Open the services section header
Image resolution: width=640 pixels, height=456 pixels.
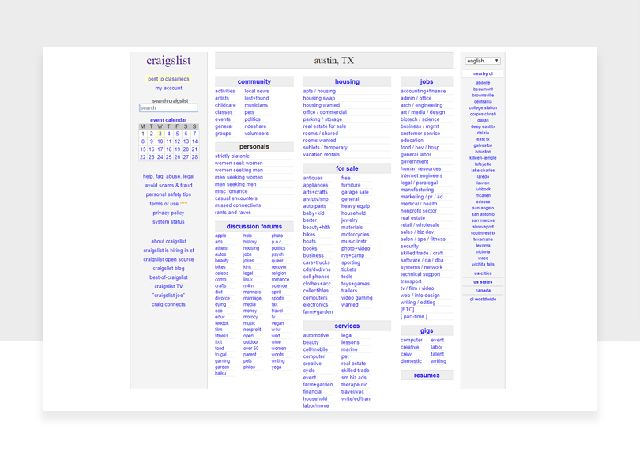pos(347,326)
